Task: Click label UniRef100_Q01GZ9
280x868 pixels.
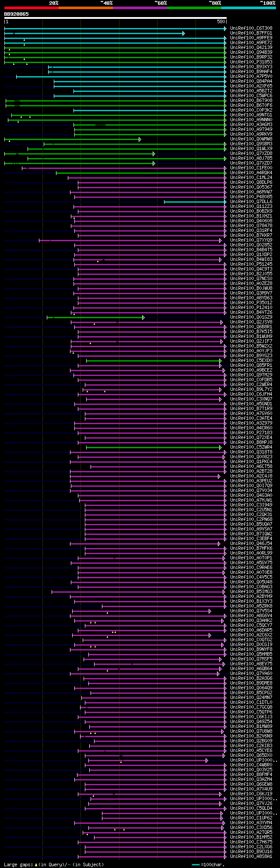Action: point(251,317)
